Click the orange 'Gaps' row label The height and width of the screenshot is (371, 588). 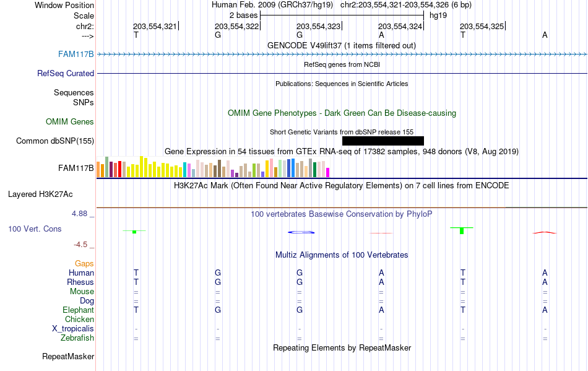84,263
